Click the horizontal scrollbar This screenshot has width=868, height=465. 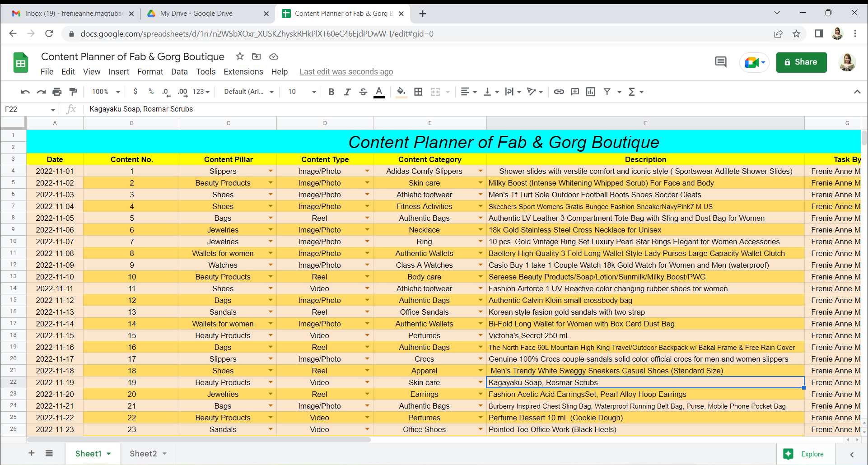[199, 440]
